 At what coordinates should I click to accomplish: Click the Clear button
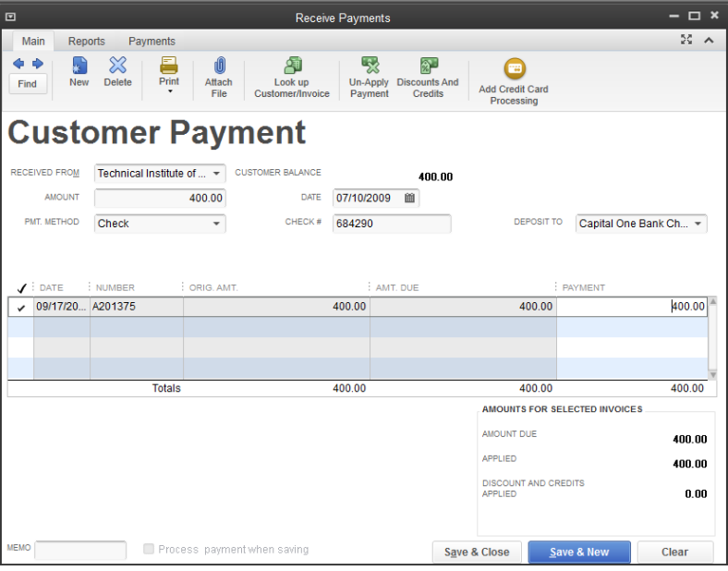point(675,553)
